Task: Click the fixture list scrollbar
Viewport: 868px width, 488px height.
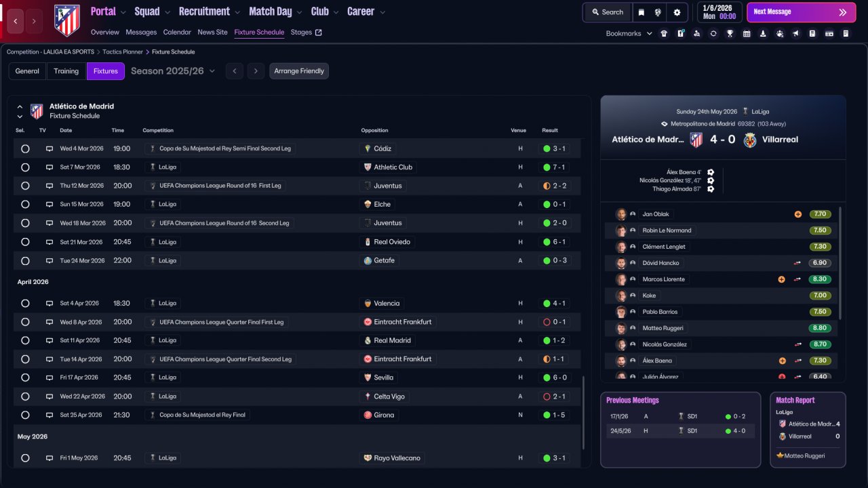Action: click(x=583, y=412)
